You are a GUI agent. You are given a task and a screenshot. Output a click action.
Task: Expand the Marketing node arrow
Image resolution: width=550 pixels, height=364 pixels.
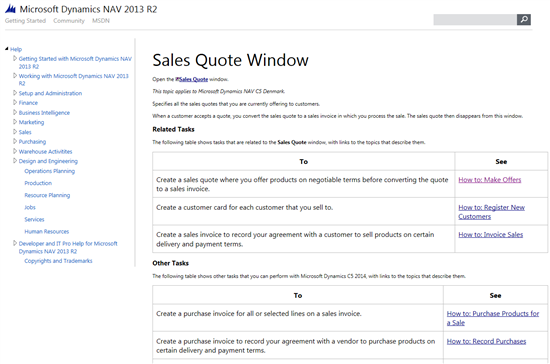point(15,122)
